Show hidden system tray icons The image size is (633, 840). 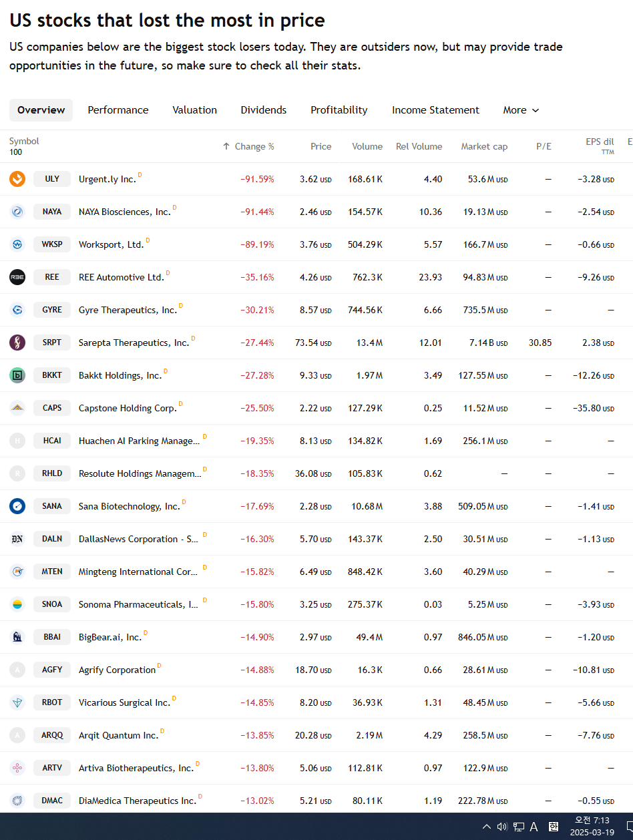[x=487, y=827]
